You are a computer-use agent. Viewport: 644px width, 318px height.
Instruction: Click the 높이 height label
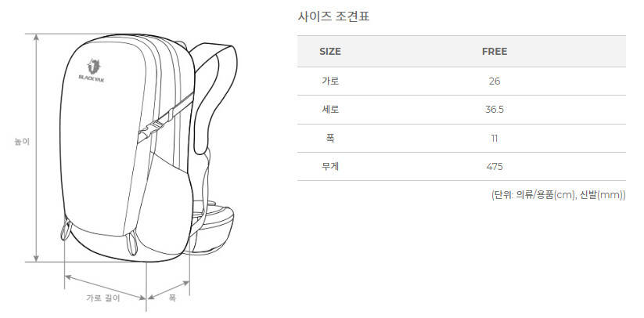[x=22, y=143]
